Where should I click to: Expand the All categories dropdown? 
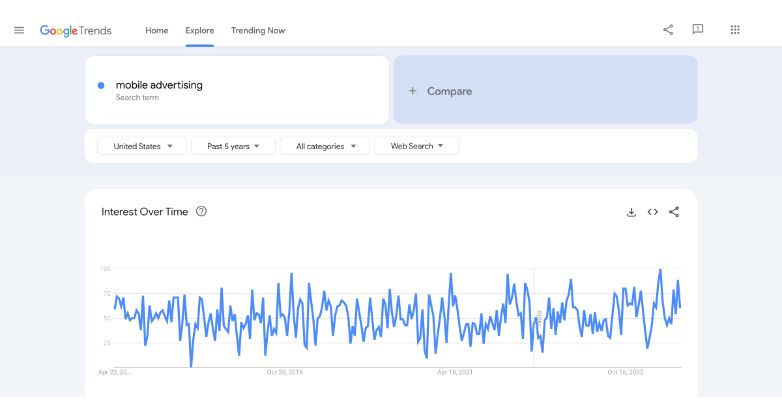click(x=325, y=146)
